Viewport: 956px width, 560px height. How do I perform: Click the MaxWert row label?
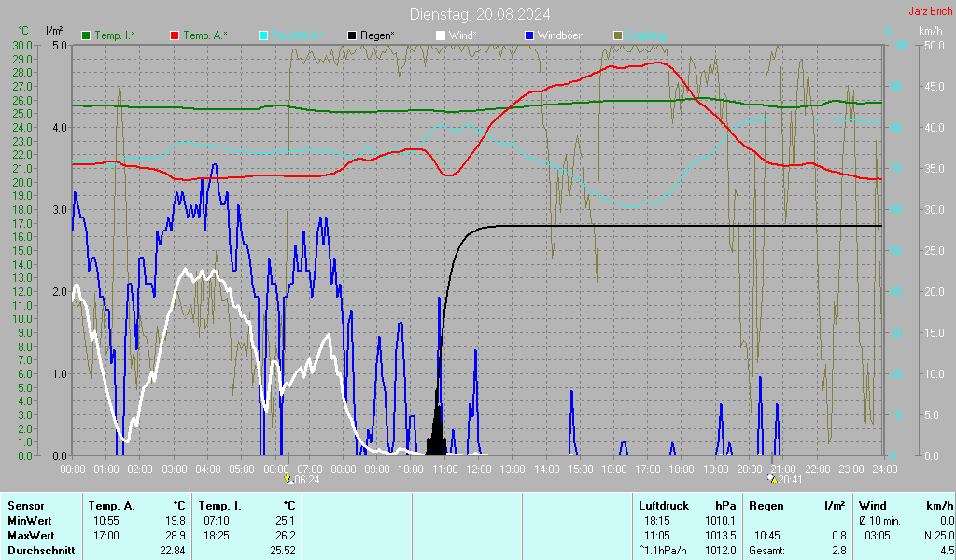point(32,535)
